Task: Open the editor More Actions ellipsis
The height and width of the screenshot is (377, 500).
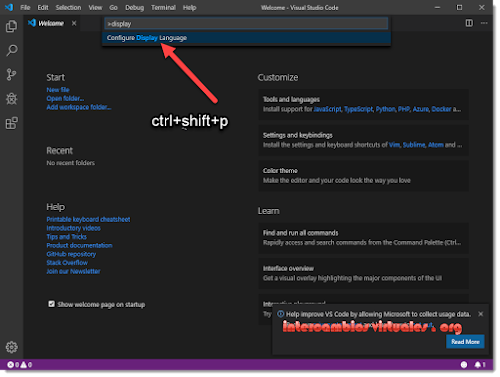Action: (x=484, y=23)
